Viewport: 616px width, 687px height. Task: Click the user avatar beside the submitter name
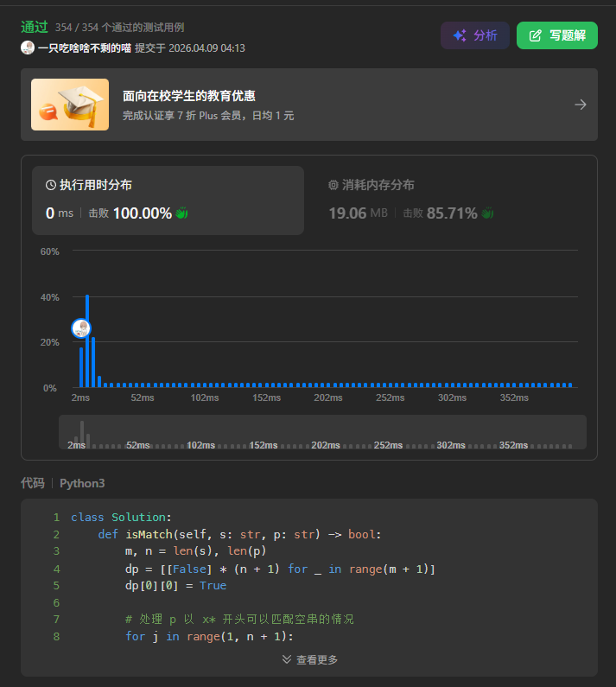pyautogui.click(x=28, y=48)
